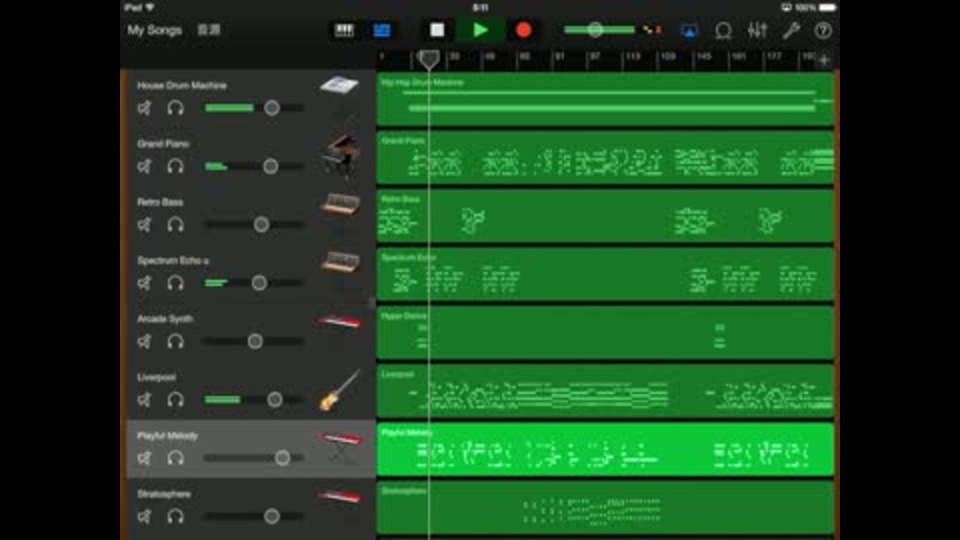Open the track mixer controls
Screen dimensions: 960x540
point(757,30)
